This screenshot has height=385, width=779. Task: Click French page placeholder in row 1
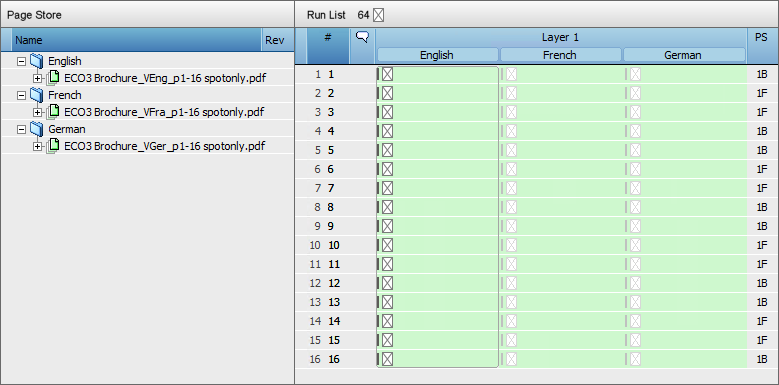(x=511, y=75)
